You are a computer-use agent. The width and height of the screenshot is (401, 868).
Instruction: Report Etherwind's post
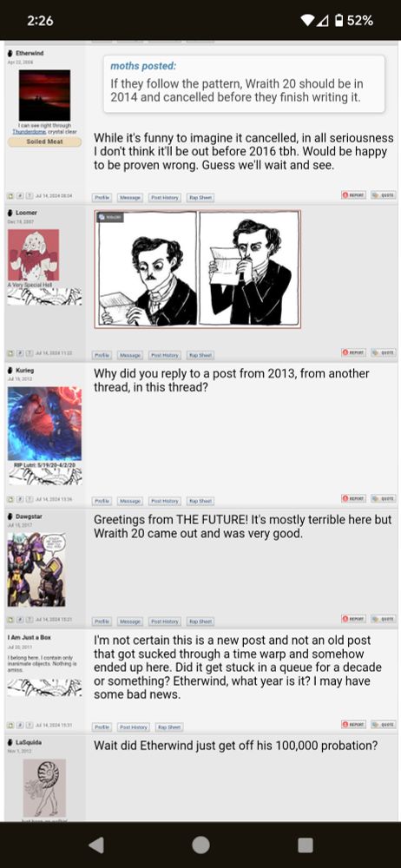pyautogui.click(x=353, y=194)
